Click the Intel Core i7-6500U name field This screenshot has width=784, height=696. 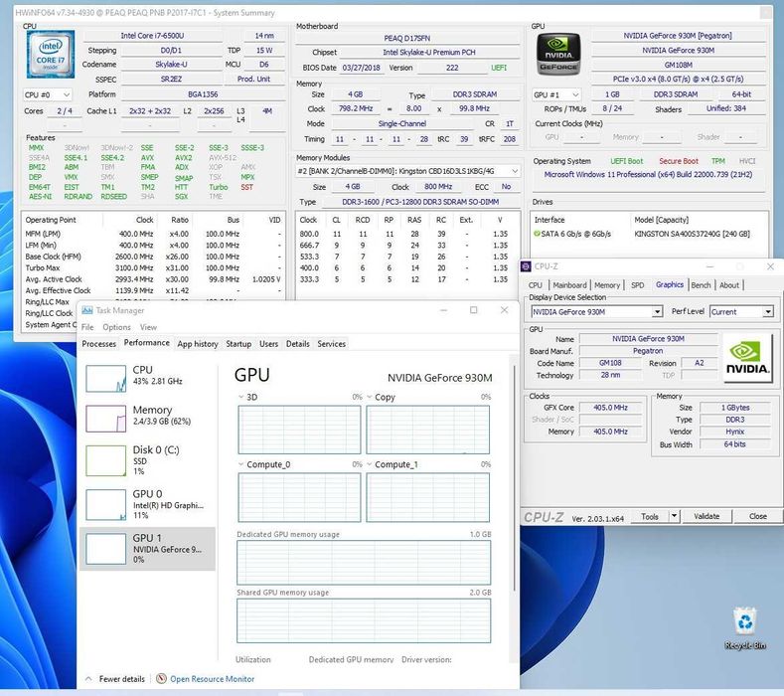[x=152, y=36]
